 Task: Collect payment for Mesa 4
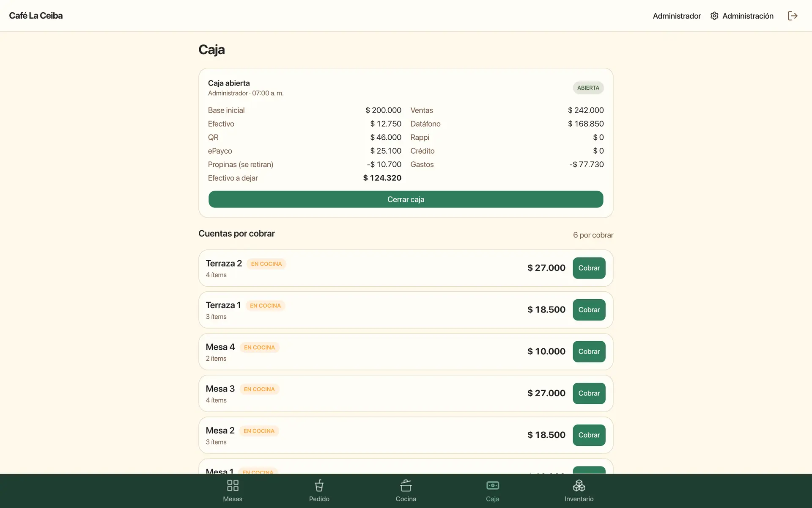tap(589, 351)
